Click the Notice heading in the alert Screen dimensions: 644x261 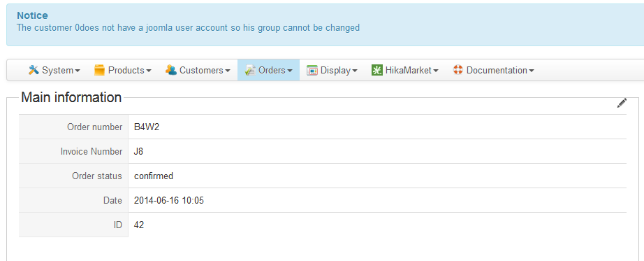point(32,15)
